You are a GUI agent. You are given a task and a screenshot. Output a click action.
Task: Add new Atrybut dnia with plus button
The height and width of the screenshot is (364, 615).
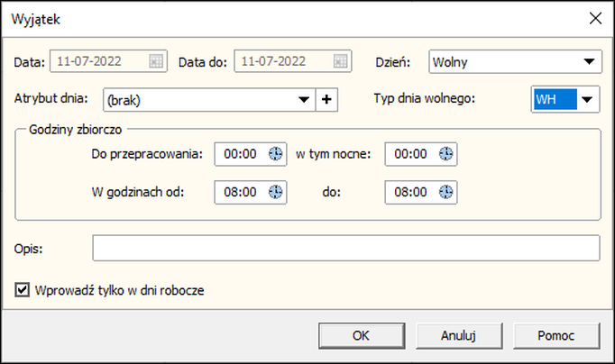click(x=327, y=99)
